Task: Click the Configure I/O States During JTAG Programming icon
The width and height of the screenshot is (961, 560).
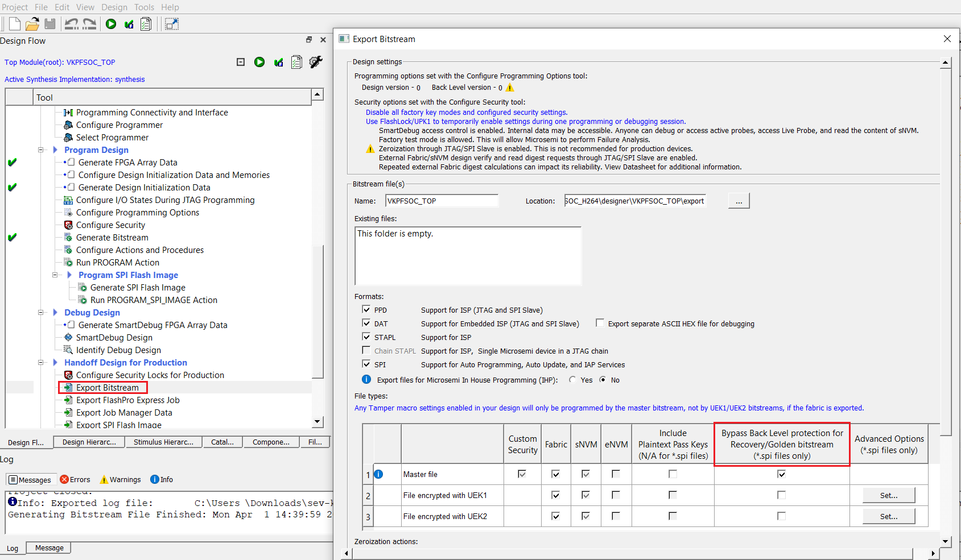Action: (x=68, y=200)
